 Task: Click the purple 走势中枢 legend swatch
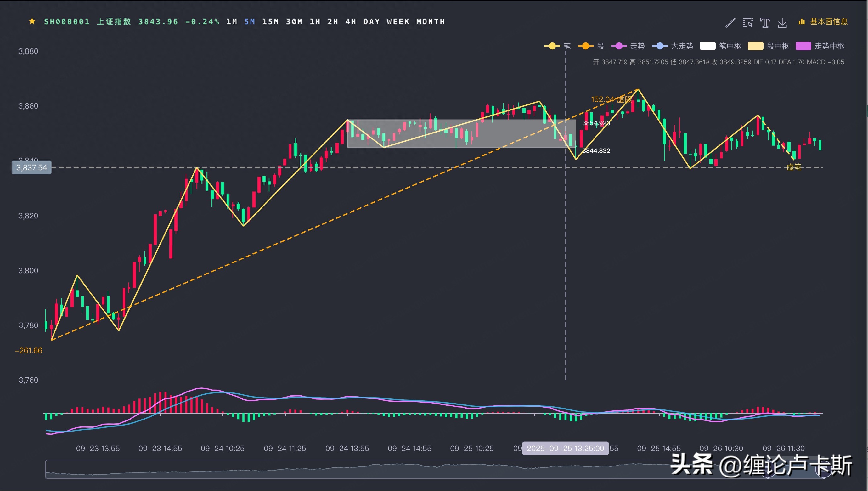803,46
